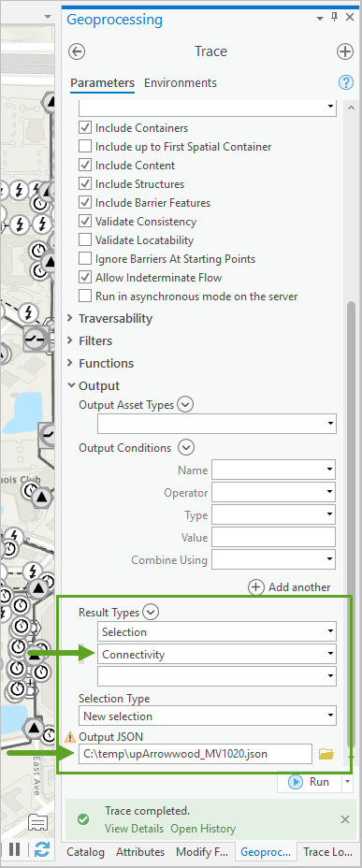
Task: Open the add tool plus icon
Action: point(345,51)
